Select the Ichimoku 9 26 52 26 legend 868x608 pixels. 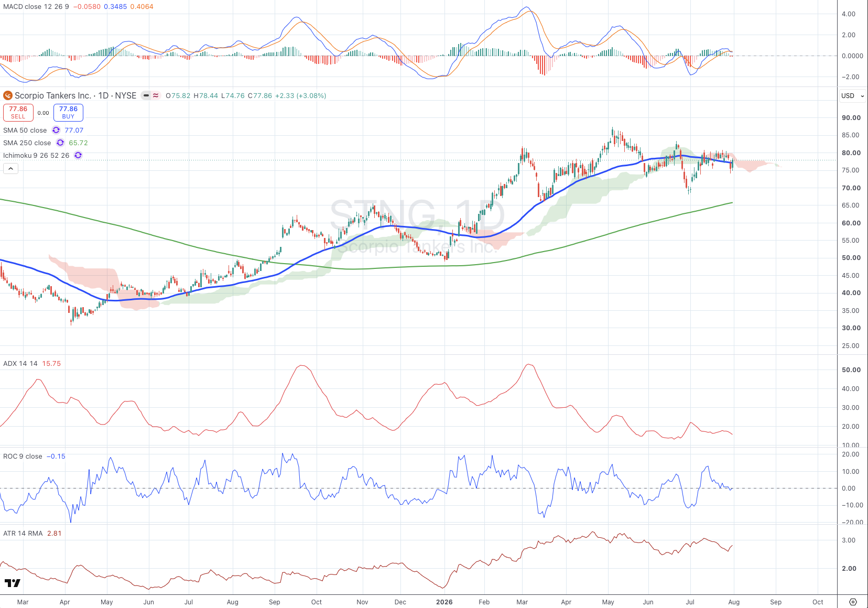click(36, 155)
